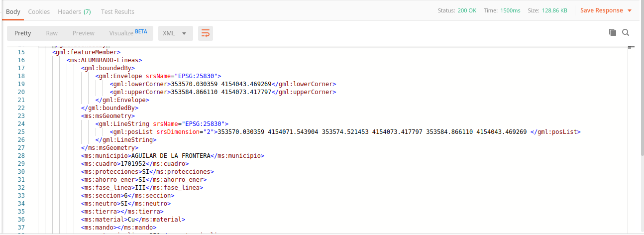Click line number 28 in gutter

click(x=21, y=156)
